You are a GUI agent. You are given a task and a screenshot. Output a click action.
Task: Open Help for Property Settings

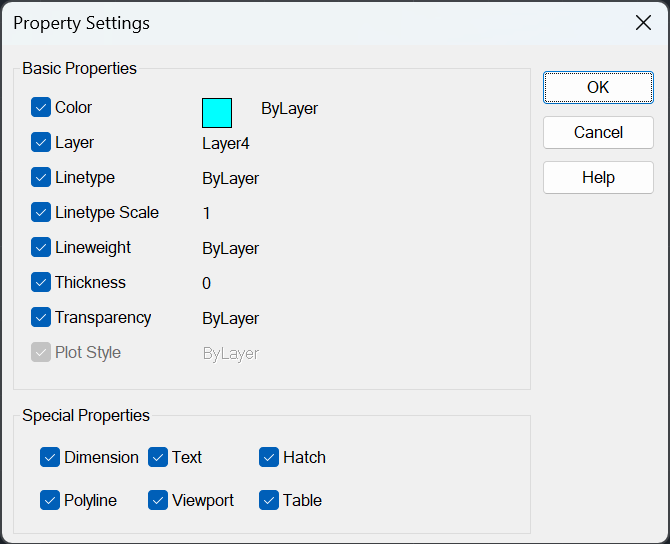point(598,177)
